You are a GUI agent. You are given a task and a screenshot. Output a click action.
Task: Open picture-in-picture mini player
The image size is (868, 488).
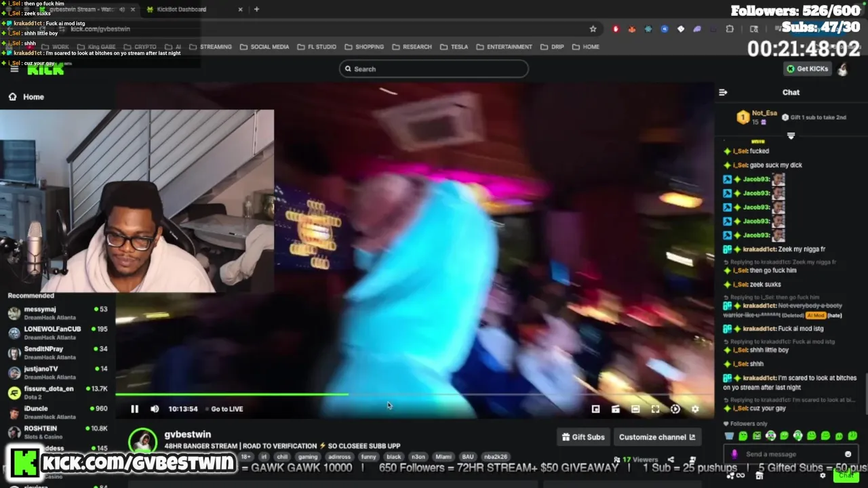tap(595, 409)
